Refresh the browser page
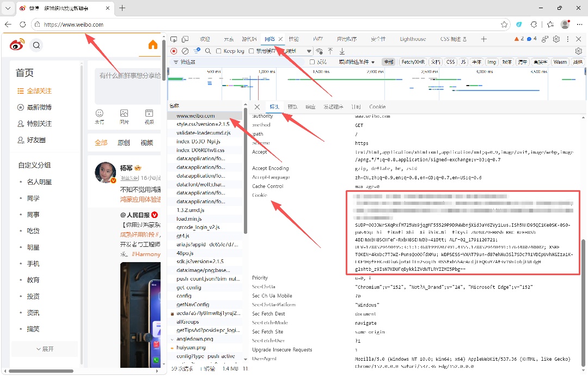The width and height of the screenshot is (588, 376). click(x=22, y=25)
